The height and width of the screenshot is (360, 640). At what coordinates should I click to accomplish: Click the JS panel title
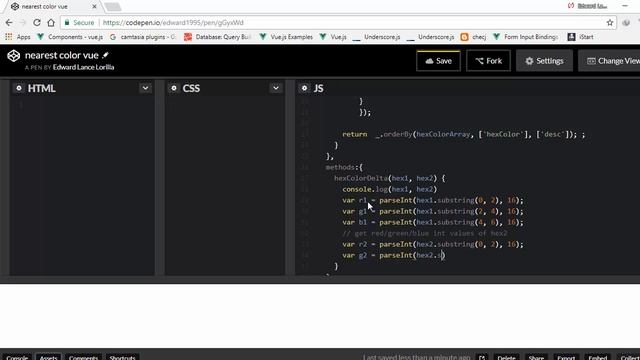318,89
